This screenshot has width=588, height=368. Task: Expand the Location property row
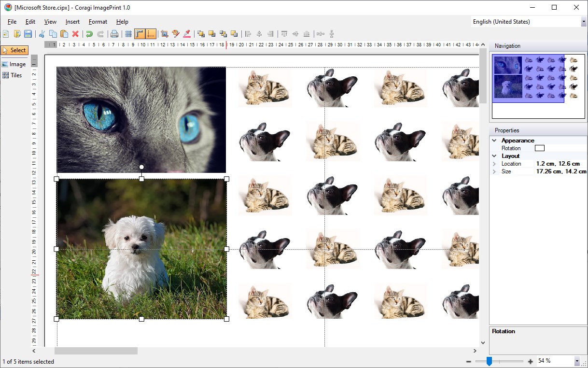494,163
